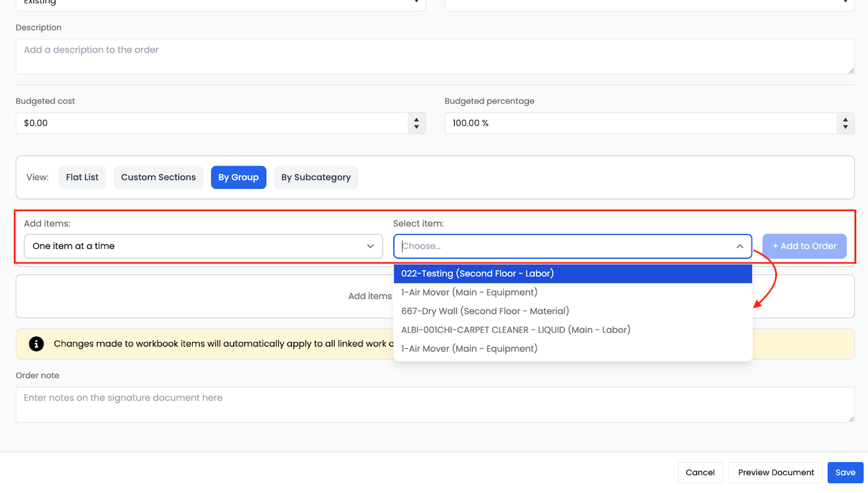This screenshot has height=493, width=868.
Task: Decrease budgeted cost with down arrow
Action: [x=416, y=127]
